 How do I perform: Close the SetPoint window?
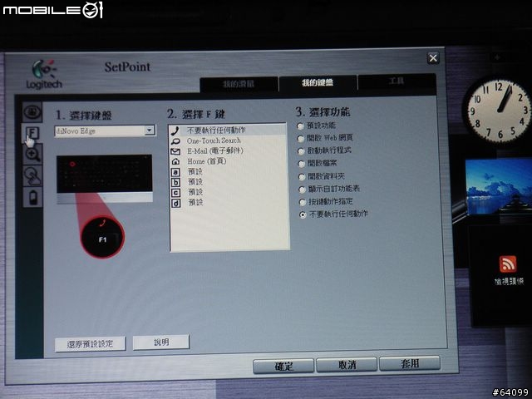coord(433,58)
